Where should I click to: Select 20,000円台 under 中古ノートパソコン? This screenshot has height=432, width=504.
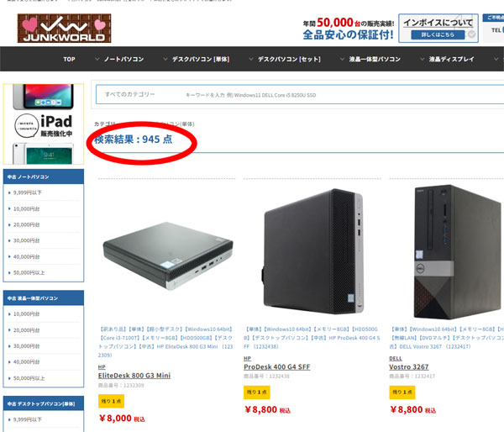click(x=26, y=225)
